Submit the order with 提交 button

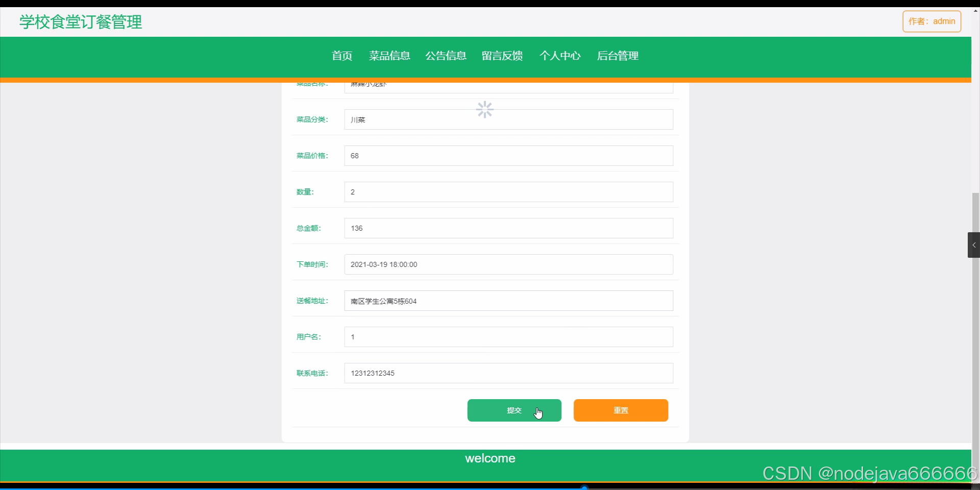tap(514, 410)
